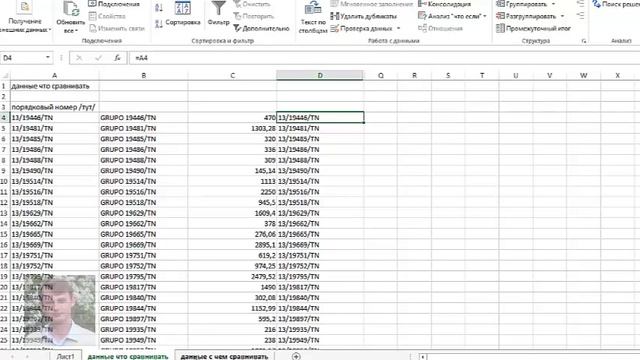Image resolution: width=640 pixels, height=360 pixels.
Task: Click cell with value 2479,52
Action: [x=232, y=276]
